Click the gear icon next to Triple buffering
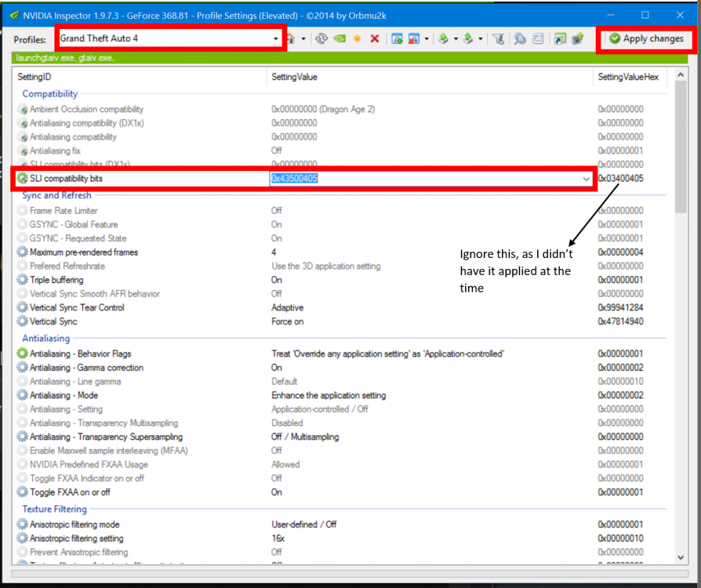 point(22,280)
